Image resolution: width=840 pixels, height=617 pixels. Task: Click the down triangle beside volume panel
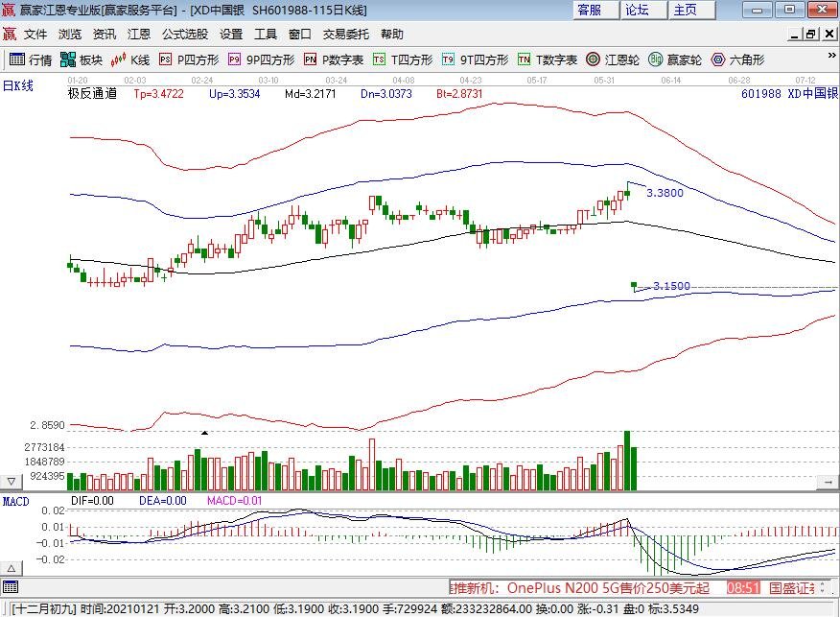coord(12,481)
